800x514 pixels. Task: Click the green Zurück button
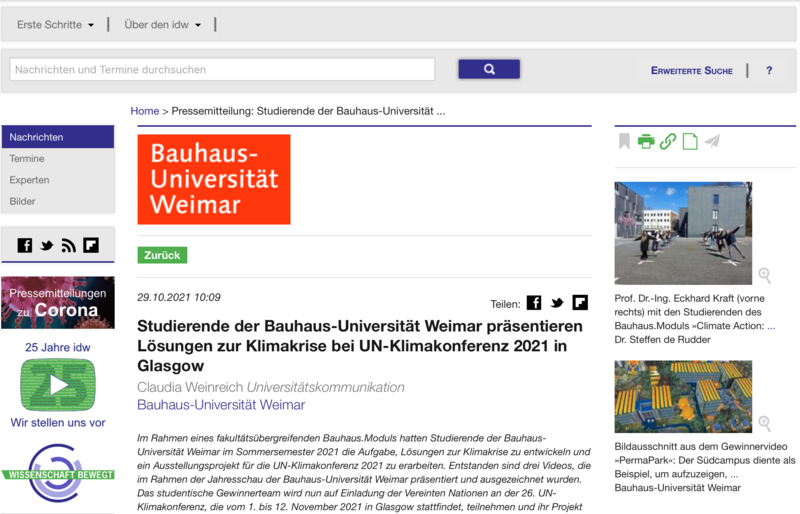coord(162,255)
